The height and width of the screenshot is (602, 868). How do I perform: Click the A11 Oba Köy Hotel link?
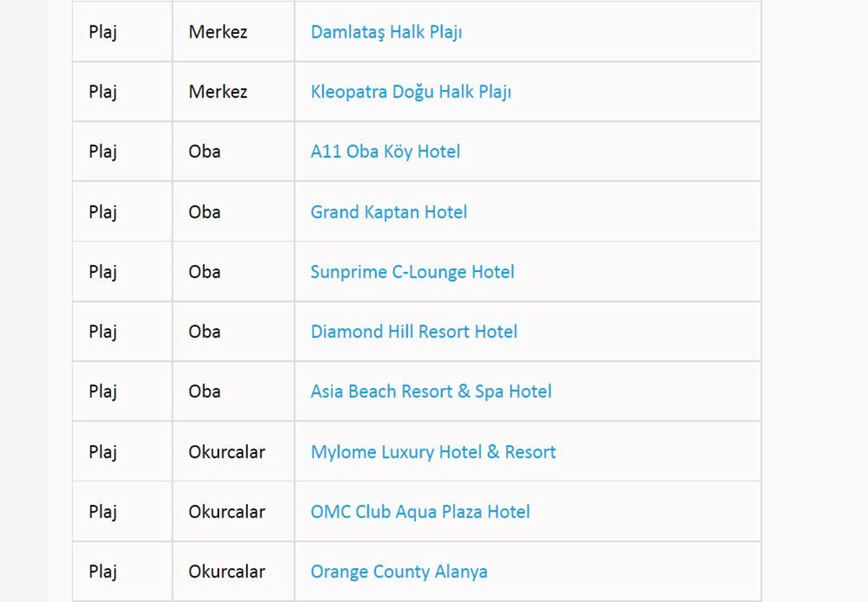click(x=386, y=152)
